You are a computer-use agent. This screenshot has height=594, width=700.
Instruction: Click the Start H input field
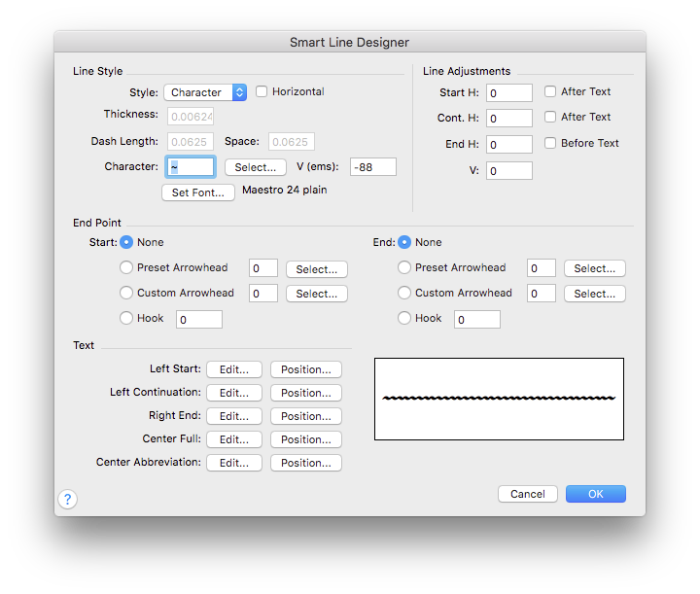(x=509, y=92)
